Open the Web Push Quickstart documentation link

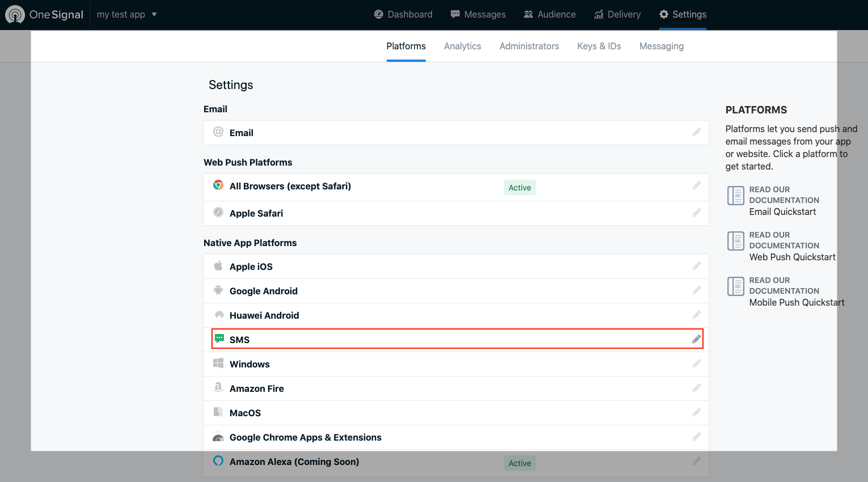793,257
